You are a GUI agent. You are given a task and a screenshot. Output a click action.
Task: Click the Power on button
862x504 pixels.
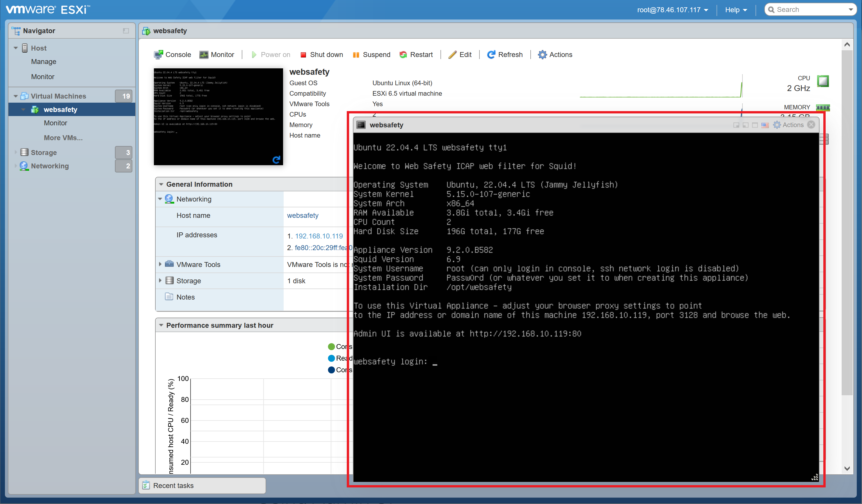point(271,55)
